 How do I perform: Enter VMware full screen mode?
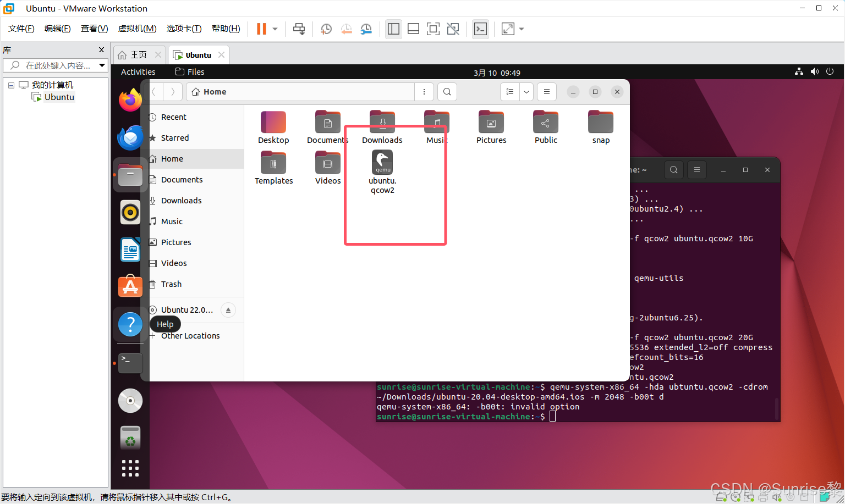click(x=433, y=29)
